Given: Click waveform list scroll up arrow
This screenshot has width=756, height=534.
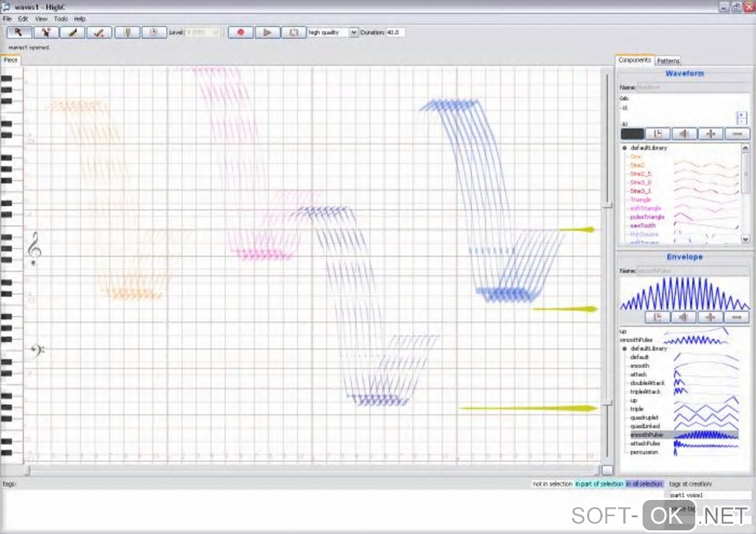Looking at the screenshot, I should coord(746,148).
